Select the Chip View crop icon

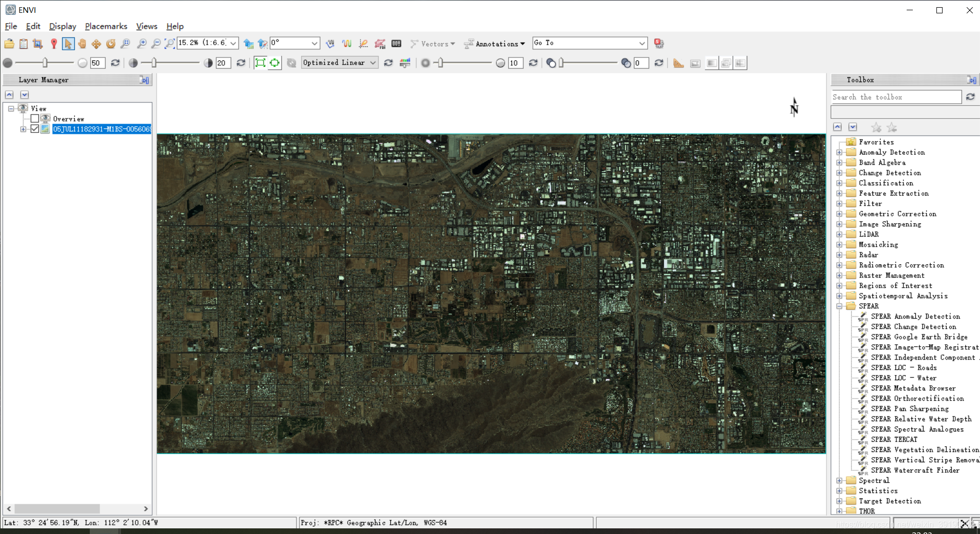coord(38,44)
